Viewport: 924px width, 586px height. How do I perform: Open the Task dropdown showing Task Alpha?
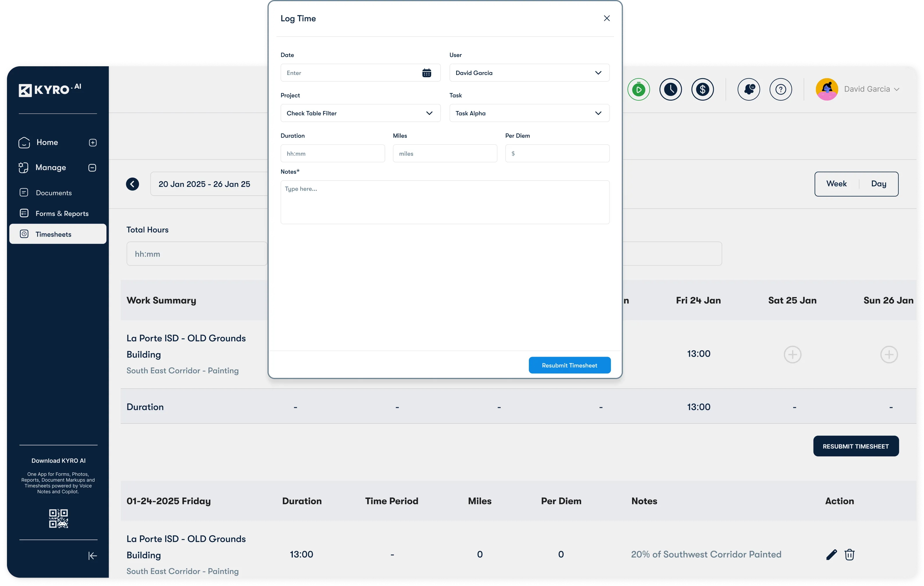tap(529, 113)
